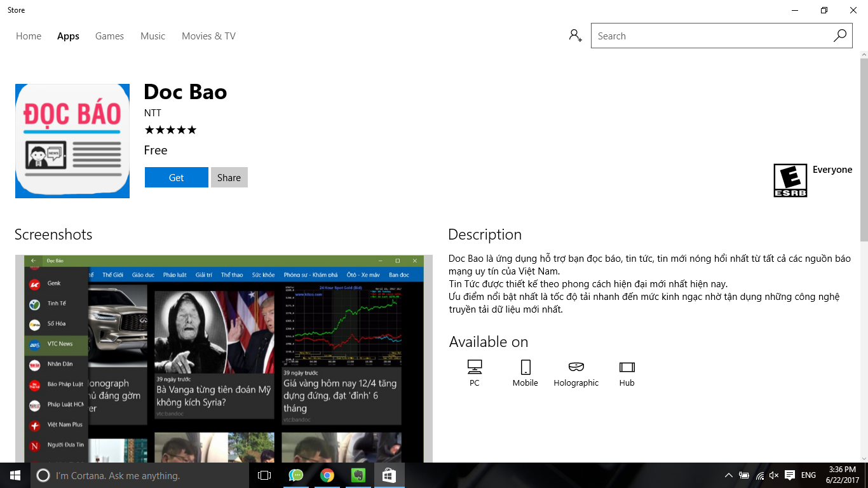
Task: Click the Hub availability icon
Action: pyautogui.click(x=627, y=367)
